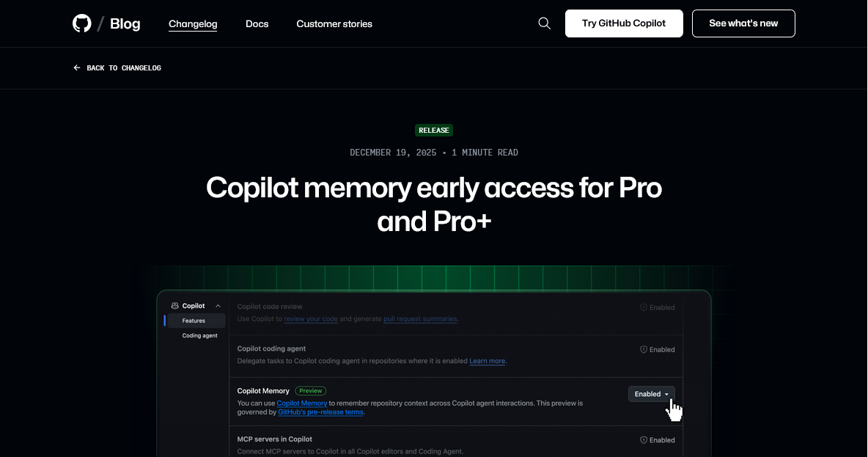Open the Changelog nav tab
The height and width of the screenshot is (457, 868).
193,23
